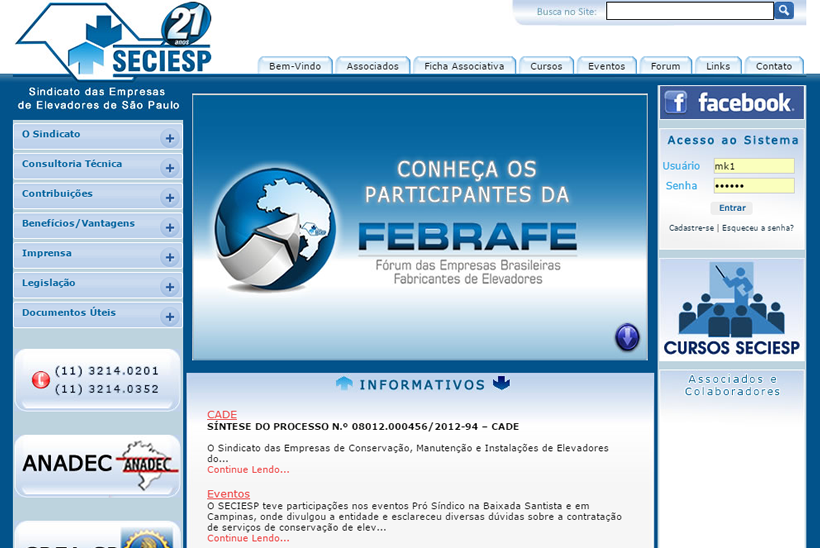The image size is (820, 548).
Task: Expand O Sindicato with plus button
Action: pos(169,139)
